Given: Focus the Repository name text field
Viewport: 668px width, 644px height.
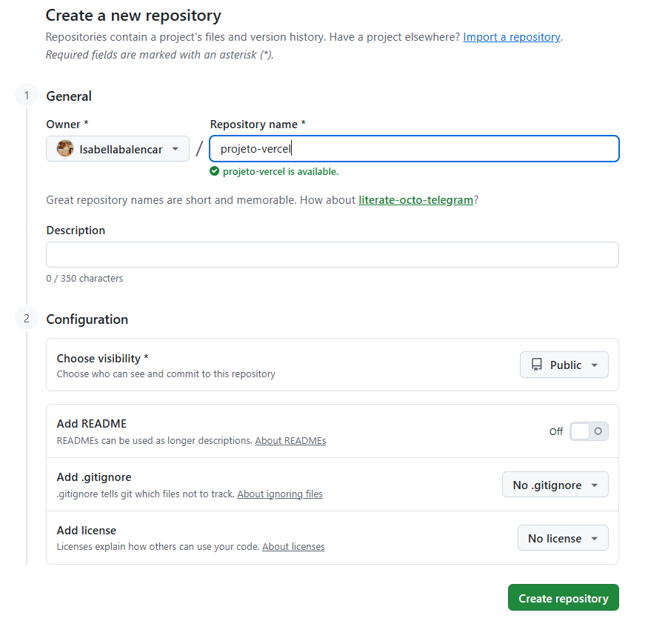Looking at the screenshot, I should click(x=413, y=149).
